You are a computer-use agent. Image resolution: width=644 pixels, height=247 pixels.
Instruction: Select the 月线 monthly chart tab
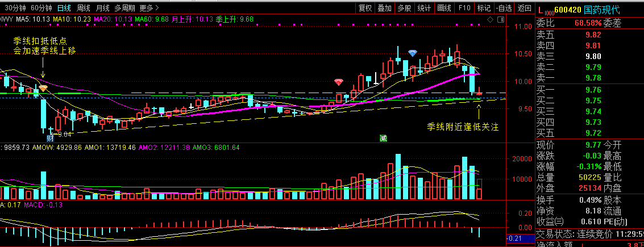click(x=103, y=8)
